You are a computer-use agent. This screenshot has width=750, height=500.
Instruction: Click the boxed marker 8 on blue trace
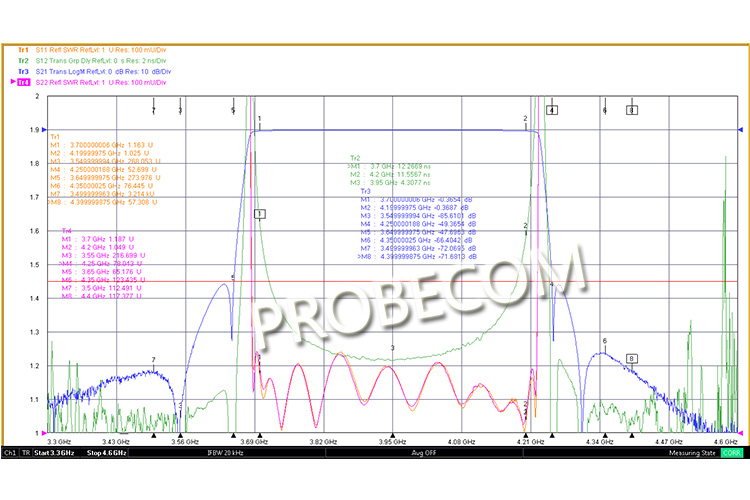631,358
